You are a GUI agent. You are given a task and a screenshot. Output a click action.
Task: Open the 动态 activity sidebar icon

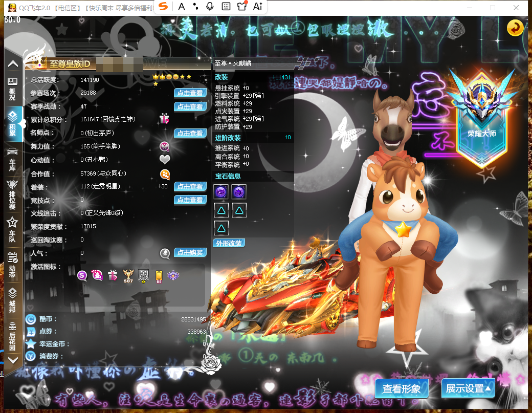pyautogui.click(x=13, y=265)
